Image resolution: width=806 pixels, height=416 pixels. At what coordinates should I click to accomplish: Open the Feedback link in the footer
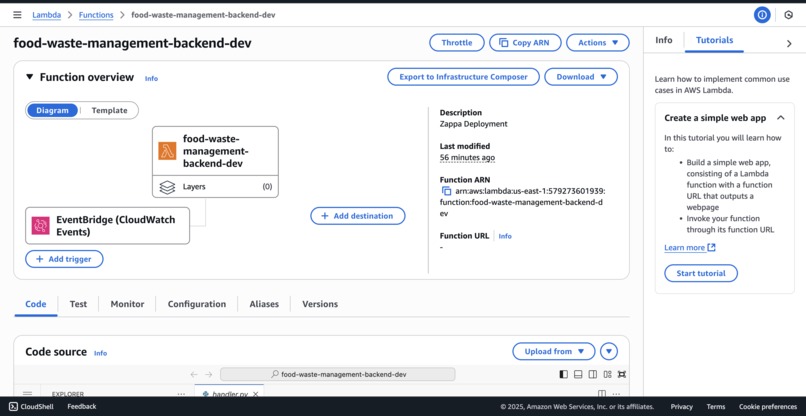click(82, 406)
